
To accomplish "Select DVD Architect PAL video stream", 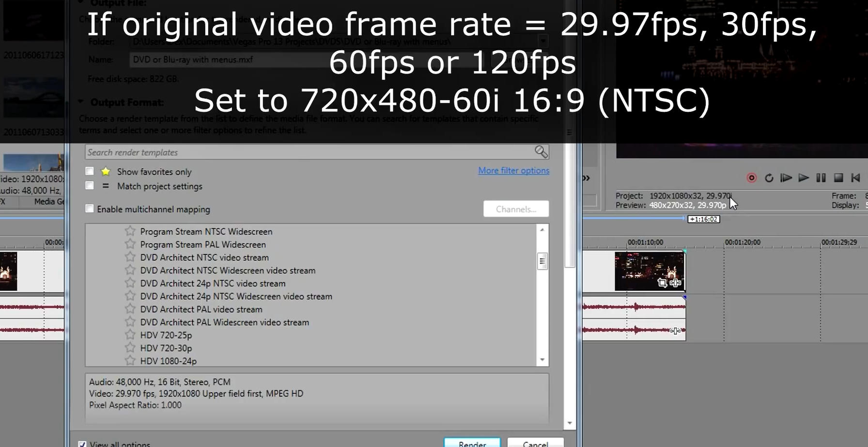I will pos(201,309).
